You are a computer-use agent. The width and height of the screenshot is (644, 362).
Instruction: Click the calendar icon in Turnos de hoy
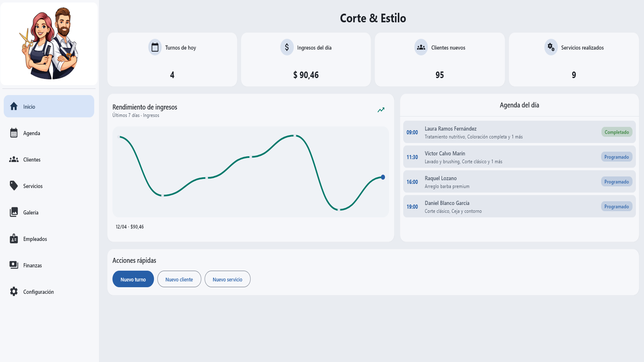(x=155, y=47)
